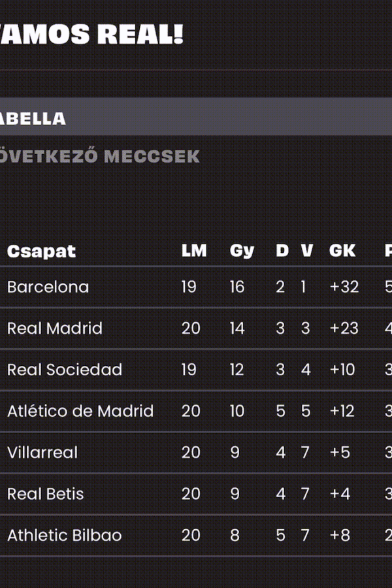The image size is (392, 588).
Task: Select the D column header
Action: 282,250
